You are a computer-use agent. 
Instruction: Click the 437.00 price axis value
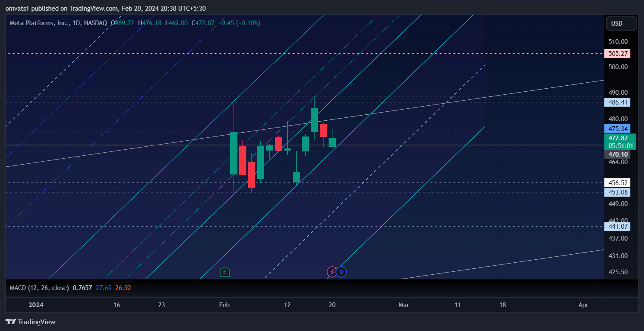pos(618,238)
